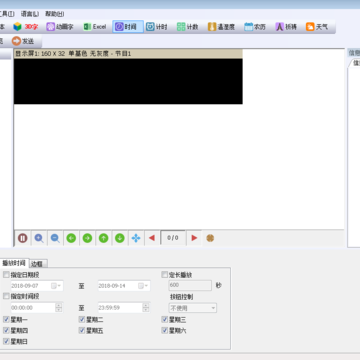Move preview up with green arrow
360x360 pixels.
tap(104, 238)
